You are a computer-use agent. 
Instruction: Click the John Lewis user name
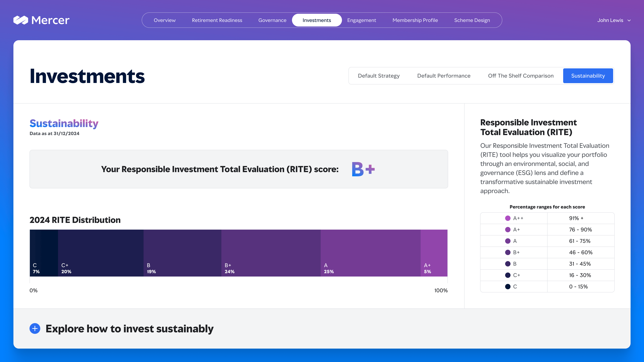coord(610,20)
